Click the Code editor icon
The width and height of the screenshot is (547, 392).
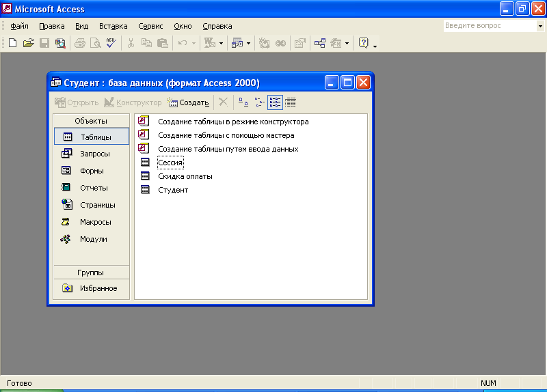[265, 43]
